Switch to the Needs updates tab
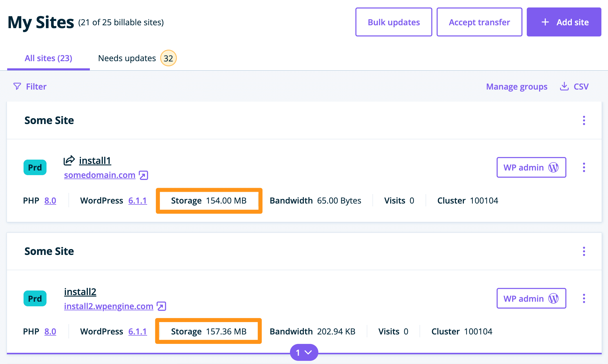 (127, 58)
